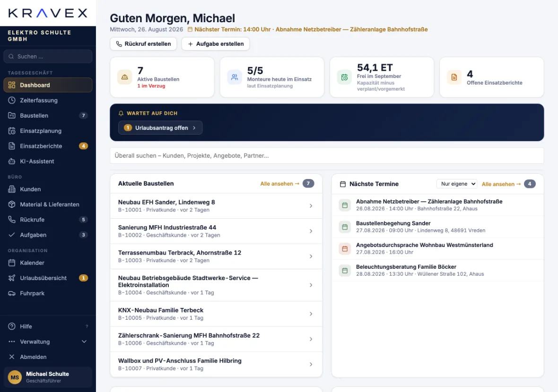Open Zeiterfassung clock icon in sidebar
Viewport: 558px width, 392px height.
(x=12, y=100)
